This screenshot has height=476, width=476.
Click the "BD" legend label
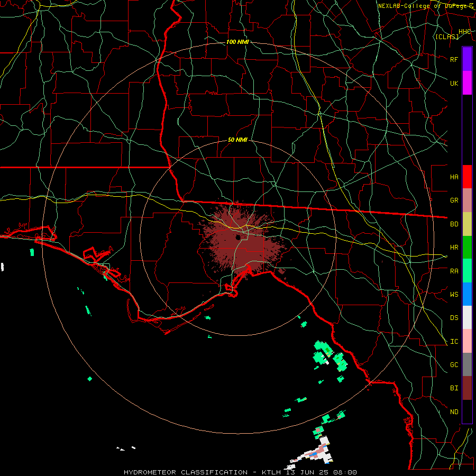[x=454, y=224]
